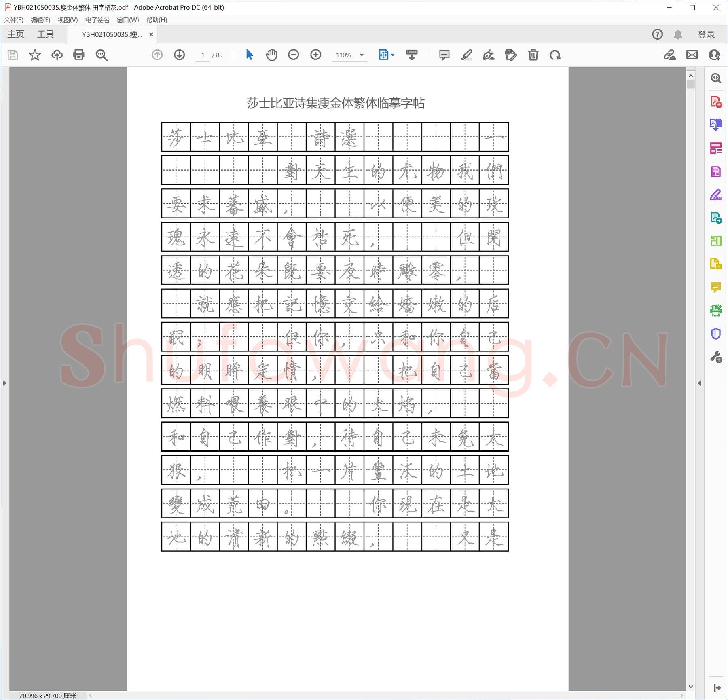This screenshot has width=728, height=700.
Task: Click the horizontal scrollbar left arrow
Action: tap(91, 696)
